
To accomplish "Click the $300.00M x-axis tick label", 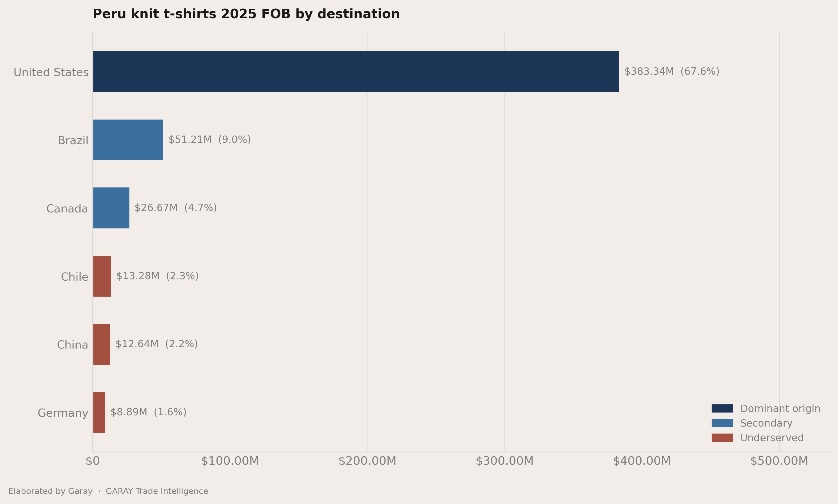I will pyautogui.click(x=504, y=461).
